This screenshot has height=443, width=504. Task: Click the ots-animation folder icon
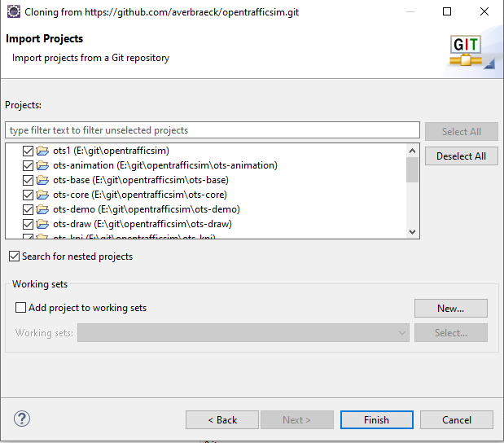point(42,165)
